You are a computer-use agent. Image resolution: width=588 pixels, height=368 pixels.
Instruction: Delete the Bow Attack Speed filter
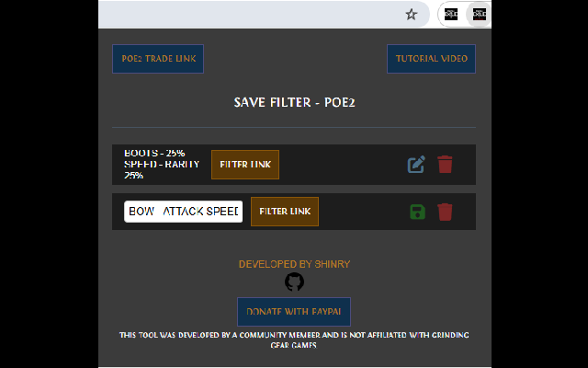click(445, 212)
